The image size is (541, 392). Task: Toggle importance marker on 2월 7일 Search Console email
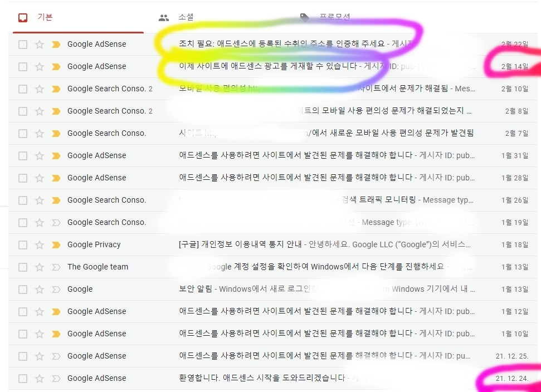(x=56, y=134)
